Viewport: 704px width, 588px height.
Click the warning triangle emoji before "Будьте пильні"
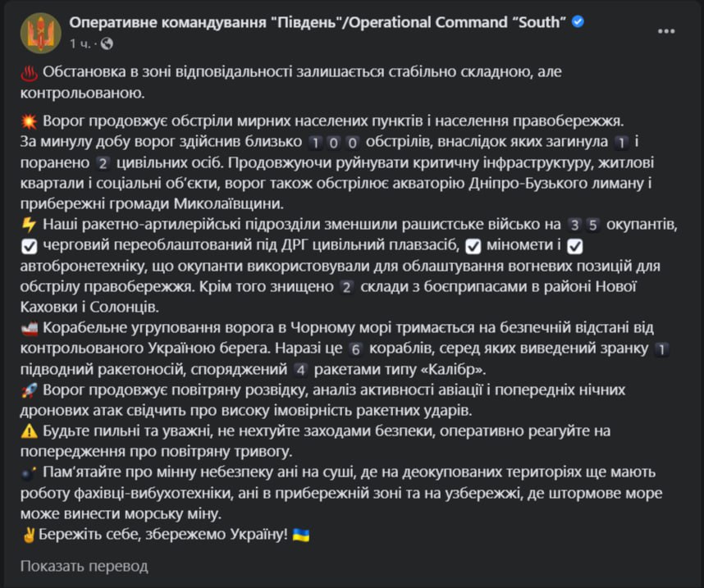28,431
